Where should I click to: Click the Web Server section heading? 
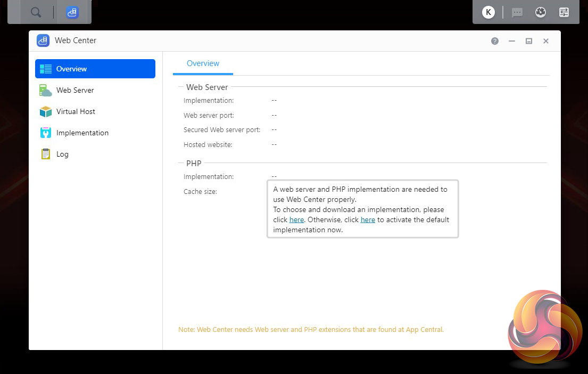[x=207, y=87]
